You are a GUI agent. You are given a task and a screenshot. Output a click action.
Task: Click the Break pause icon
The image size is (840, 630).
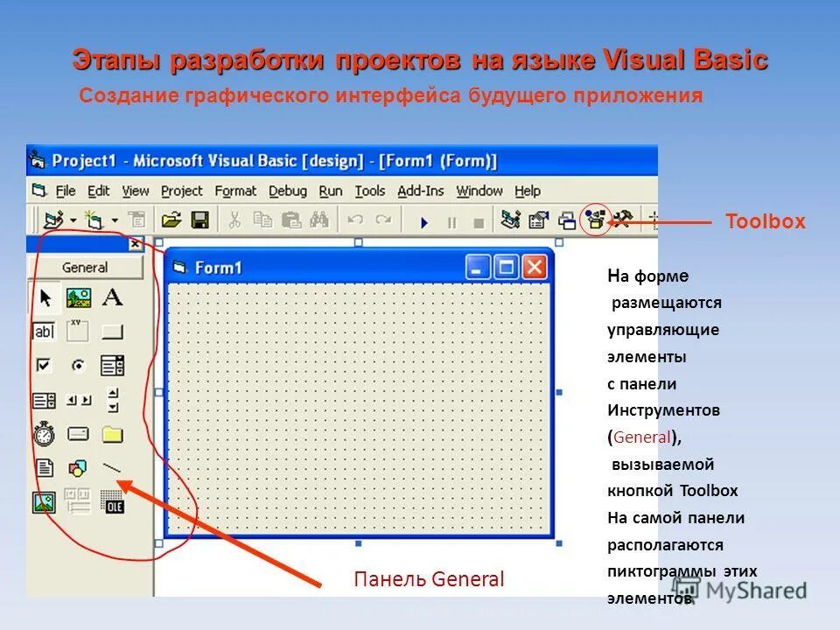pyautogui.click(x=452, y=222)
